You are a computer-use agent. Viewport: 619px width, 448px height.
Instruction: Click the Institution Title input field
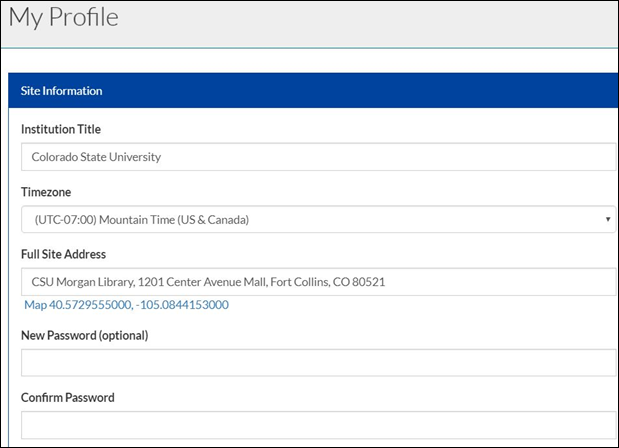click(318, 157)
